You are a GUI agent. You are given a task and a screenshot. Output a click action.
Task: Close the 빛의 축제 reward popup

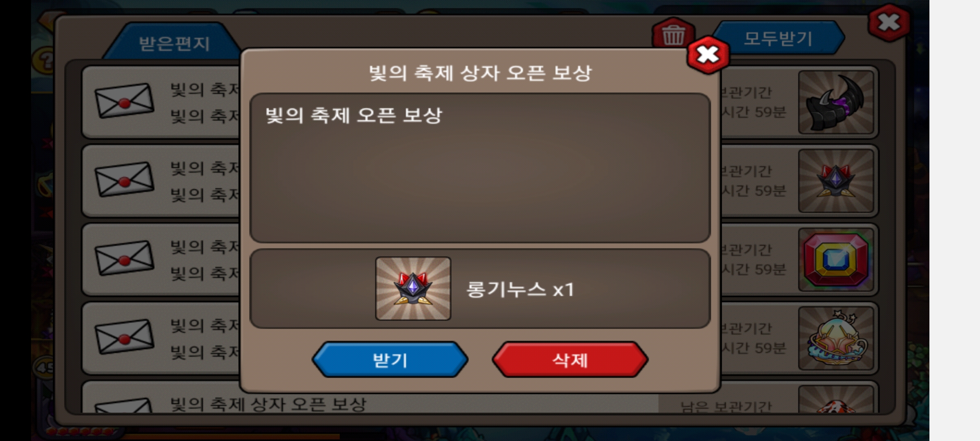[x=708, y=55]
